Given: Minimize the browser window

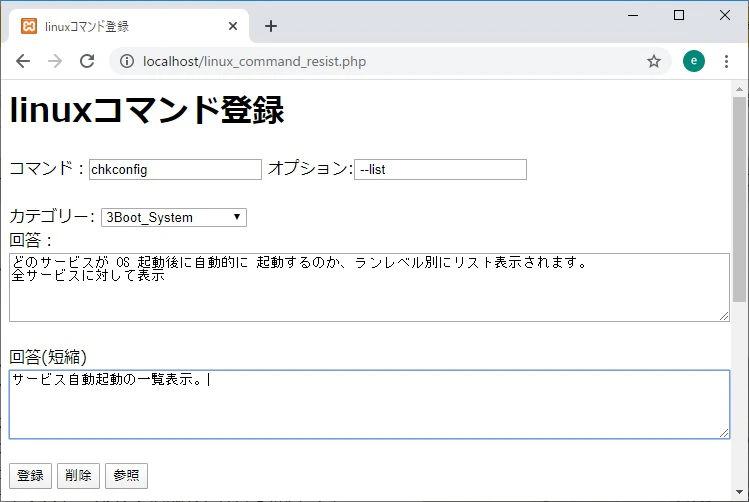Looking at the screenshot, I should 633,15.
